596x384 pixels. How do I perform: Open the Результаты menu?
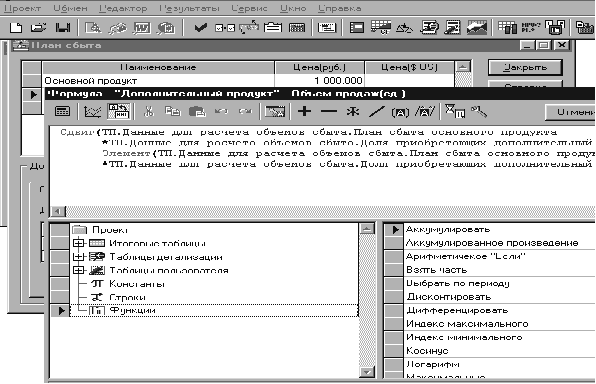(189, 8)
